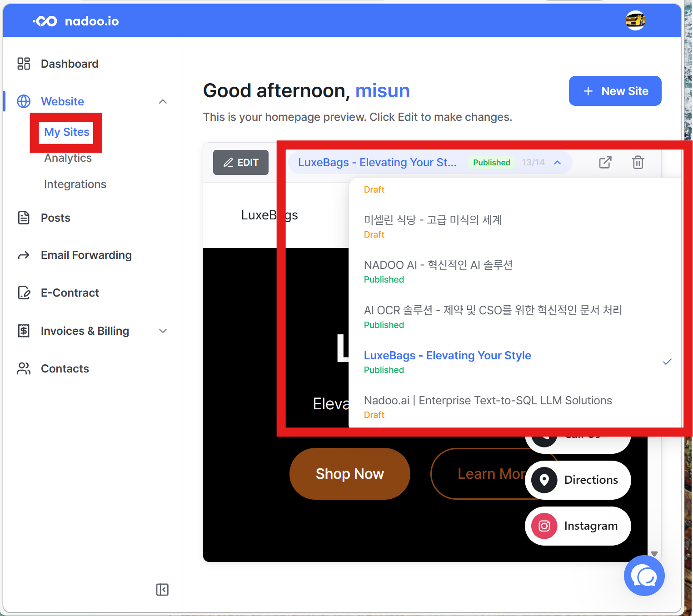The height and width of the screenshot is (616, 693).
Task: Click the Email Forwarding arrow icon
Action: pyautogui.click(x=24, y=255)
